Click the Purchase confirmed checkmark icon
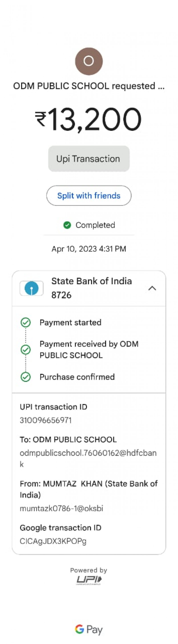178x644 pixels. click(26, 377)
